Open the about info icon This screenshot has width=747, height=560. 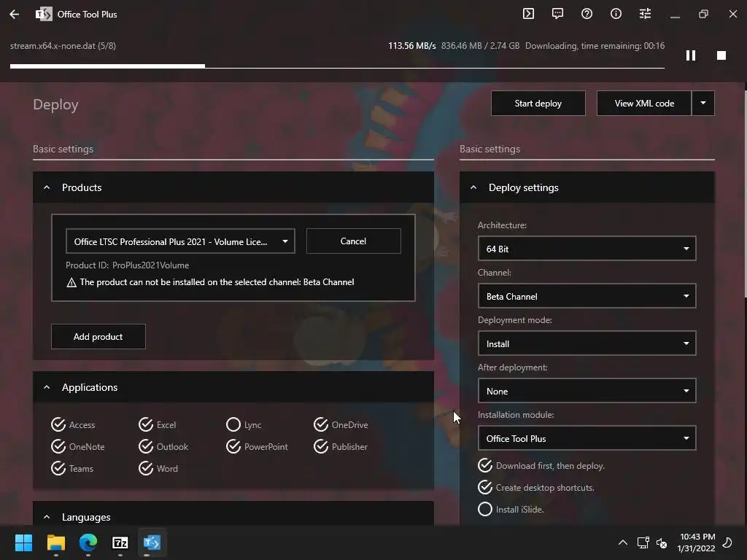click(616, 14)
